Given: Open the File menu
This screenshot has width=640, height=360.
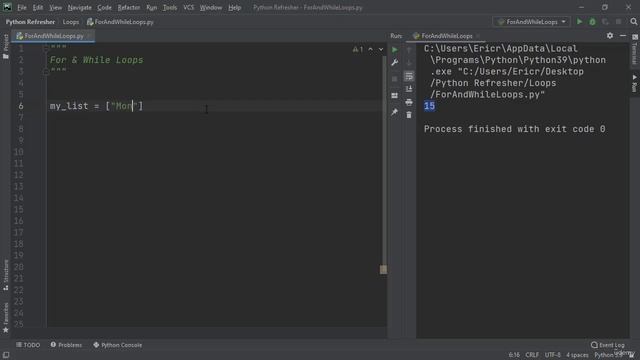Looking at the screenshot, I should [x=22, y=7].
